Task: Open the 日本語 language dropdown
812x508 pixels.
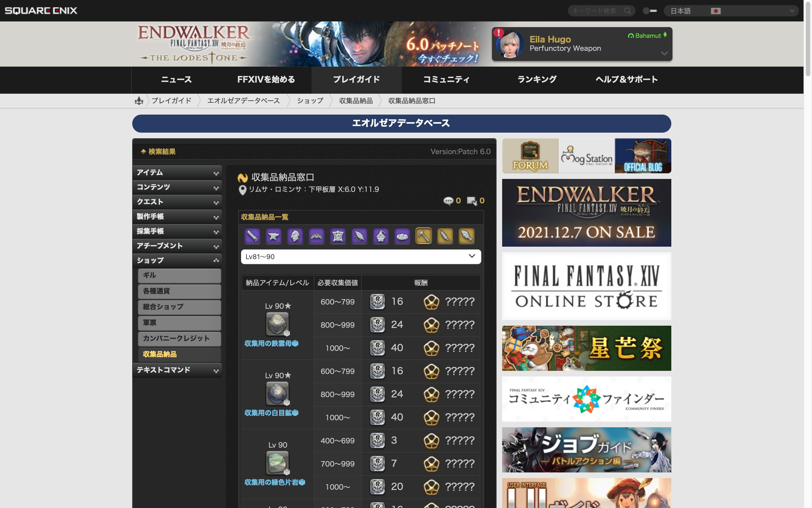Action: tap(731, 11)
